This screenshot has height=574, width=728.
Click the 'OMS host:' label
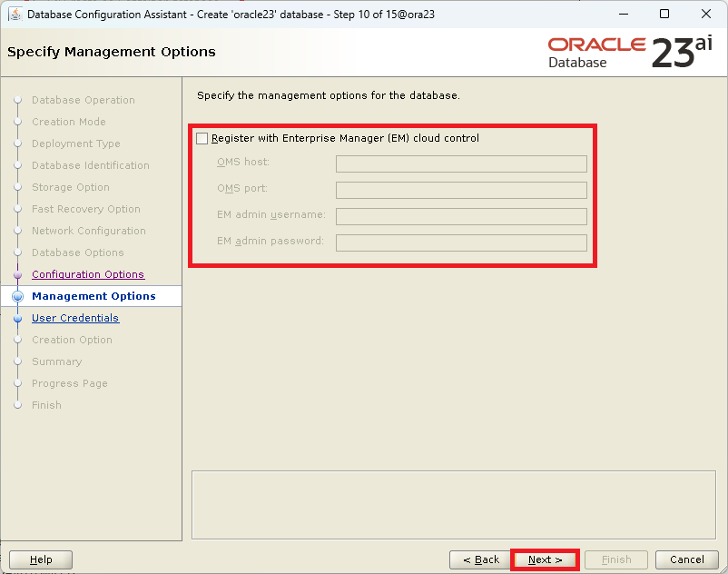click(x=243, y=162)
